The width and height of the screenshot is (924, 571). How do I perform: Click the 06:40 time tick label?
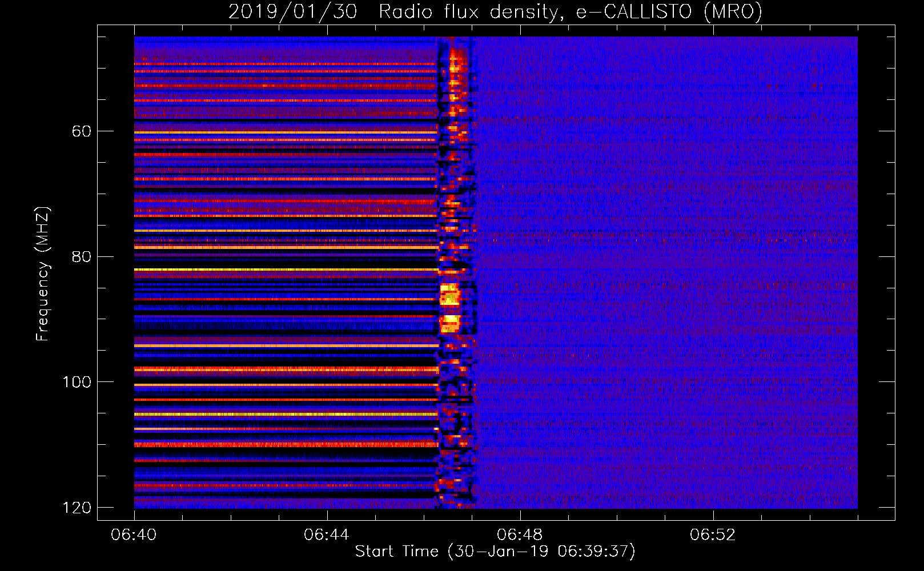pyautogui.click(x=134, y=535)
